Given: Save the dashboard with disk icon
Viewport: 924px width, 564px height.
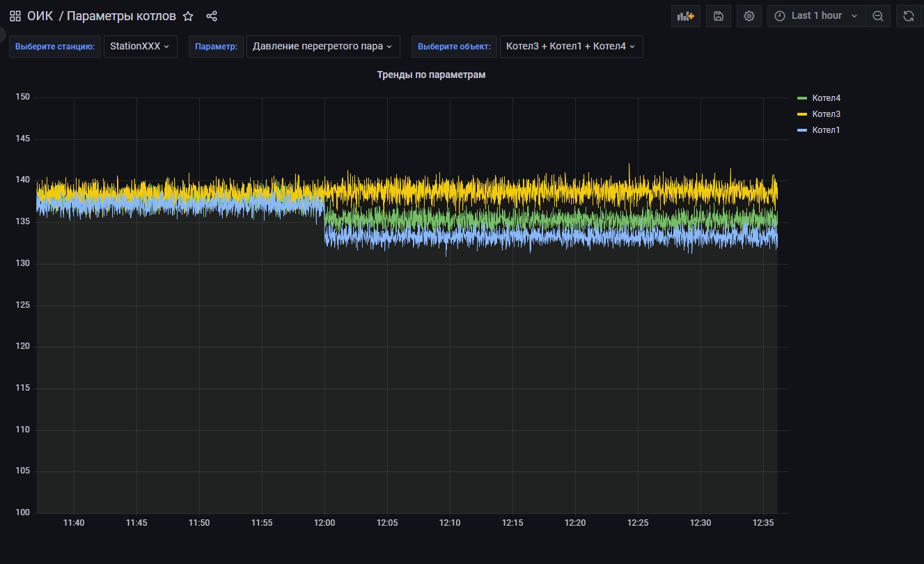Looking at the screenshot, I should click(x=719, y=16).
